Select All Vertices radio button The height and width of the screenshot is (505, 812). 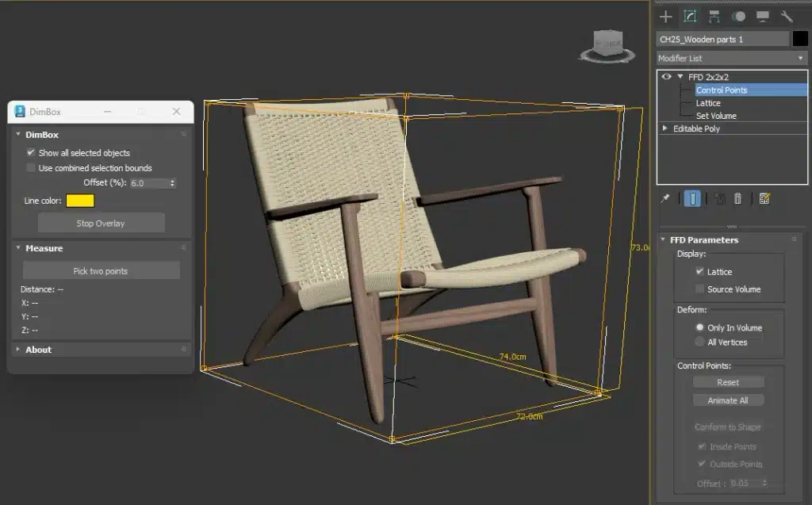point(699,342)
